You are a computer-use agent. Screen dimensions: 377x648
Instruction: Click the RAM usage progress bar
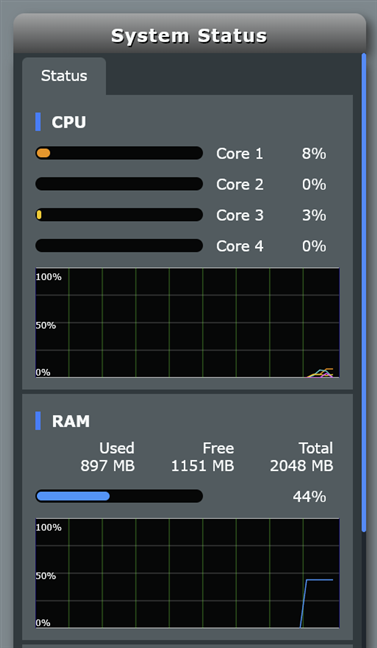point(119,496)
